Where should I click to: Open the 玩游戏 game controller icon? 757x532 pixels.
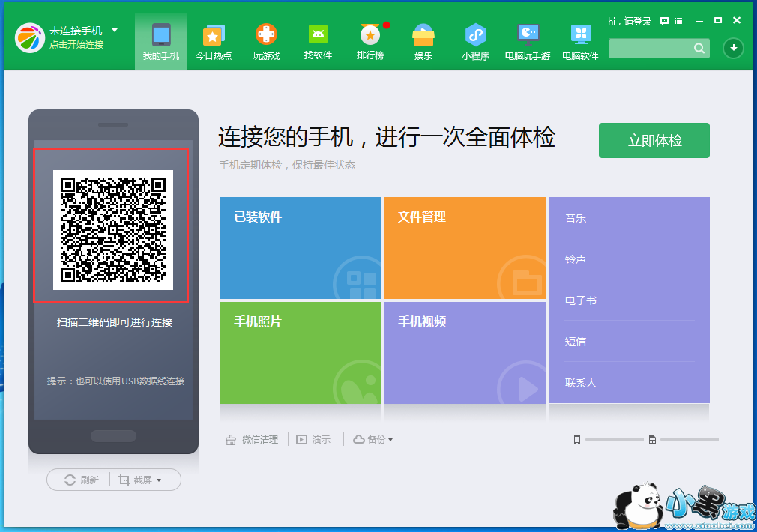[x=266, y=34]
